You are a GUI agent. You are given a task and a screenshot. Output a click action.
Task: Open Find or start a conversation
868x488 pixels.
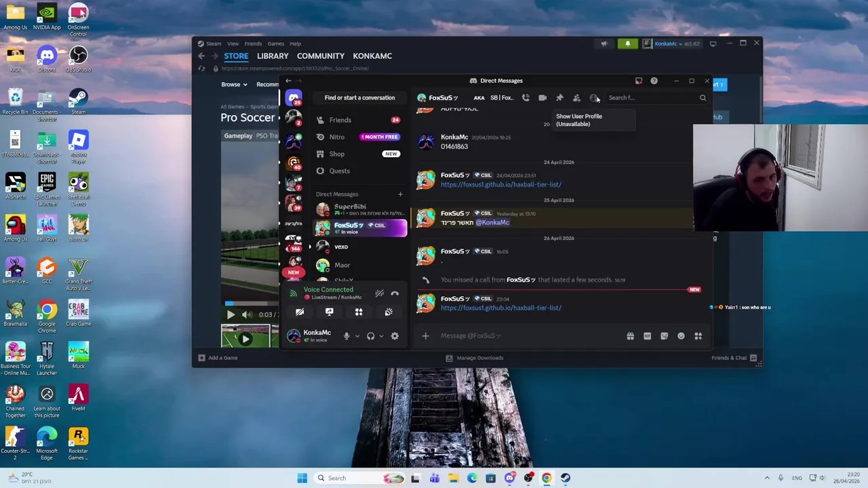359,98
